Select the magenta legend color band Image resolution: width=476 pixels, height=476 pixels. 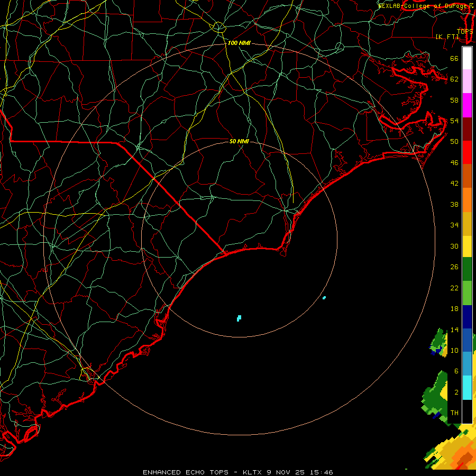[467, 105]
